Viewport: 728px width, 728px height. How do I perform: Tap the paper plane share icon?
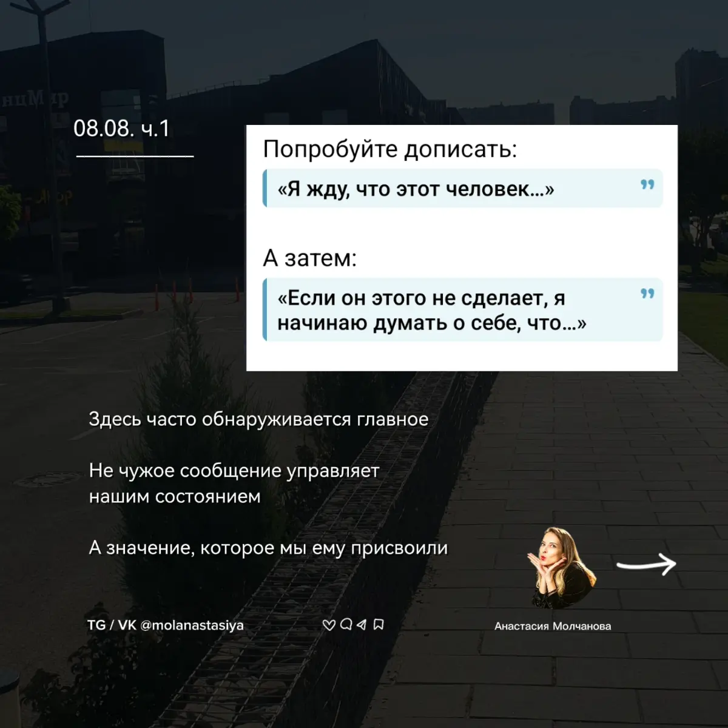click(362, 624)
